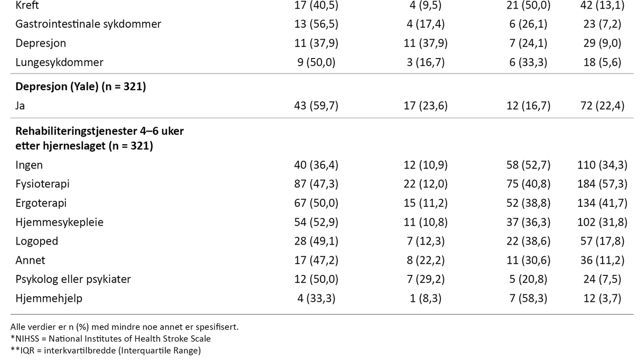Select the Depresjon (Yale) heading
Image resolution: width=644 pixels, height=362 pixels.
[80, 86]
